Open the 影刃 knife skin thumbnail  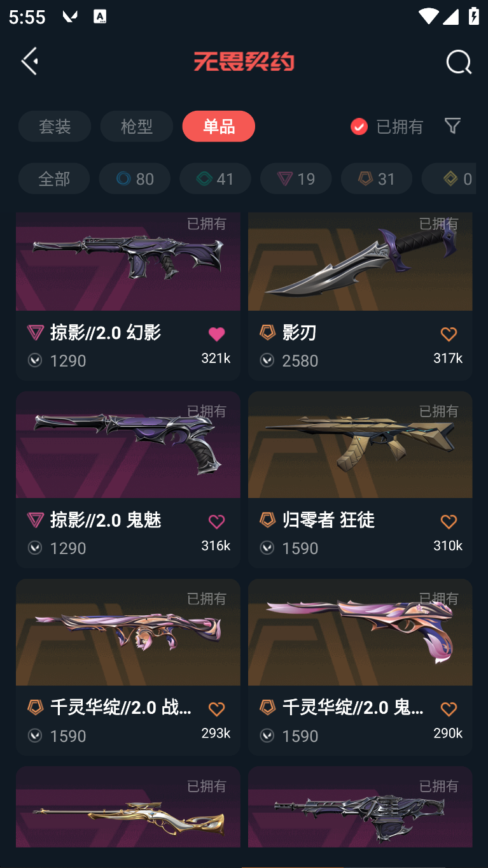click(360, 262)
